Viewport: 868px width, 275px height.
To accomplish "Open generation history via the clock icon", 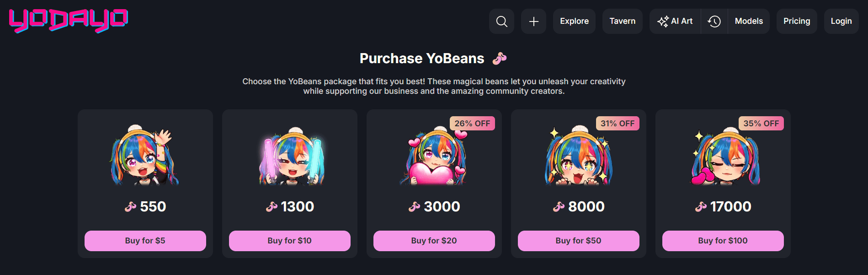I will click(x=714, y=21).
